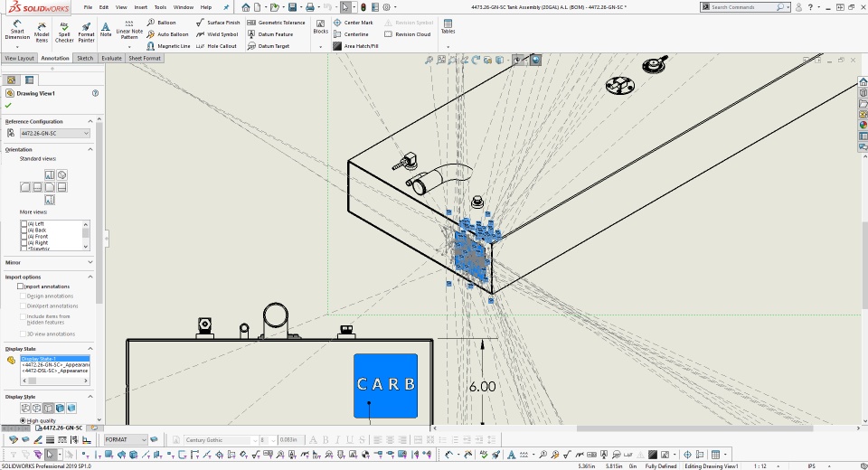
Task: Select Shaded With Edges display style
Action: (60, 408)
